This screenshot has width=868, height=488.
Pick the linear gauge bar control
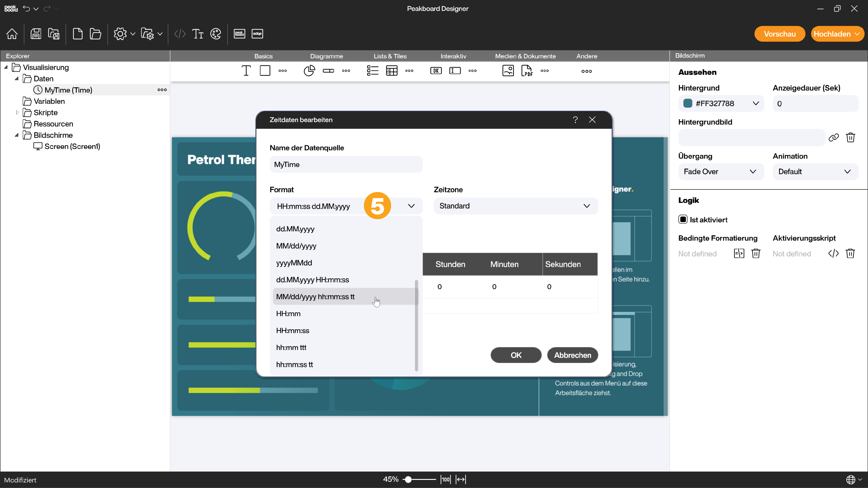point(328,71)
